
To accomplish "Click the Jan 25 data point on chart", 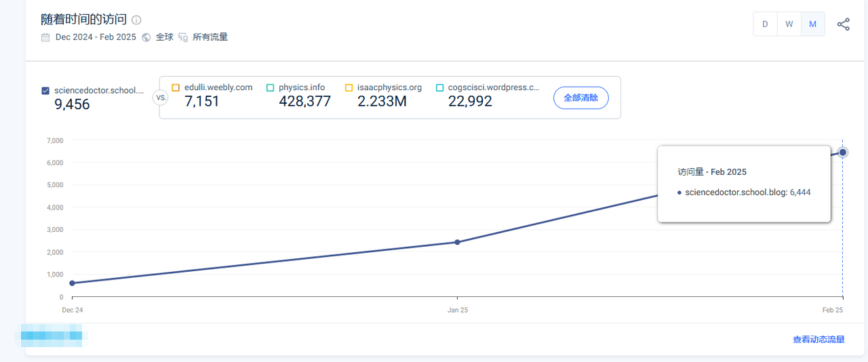I will coord(457,242).
